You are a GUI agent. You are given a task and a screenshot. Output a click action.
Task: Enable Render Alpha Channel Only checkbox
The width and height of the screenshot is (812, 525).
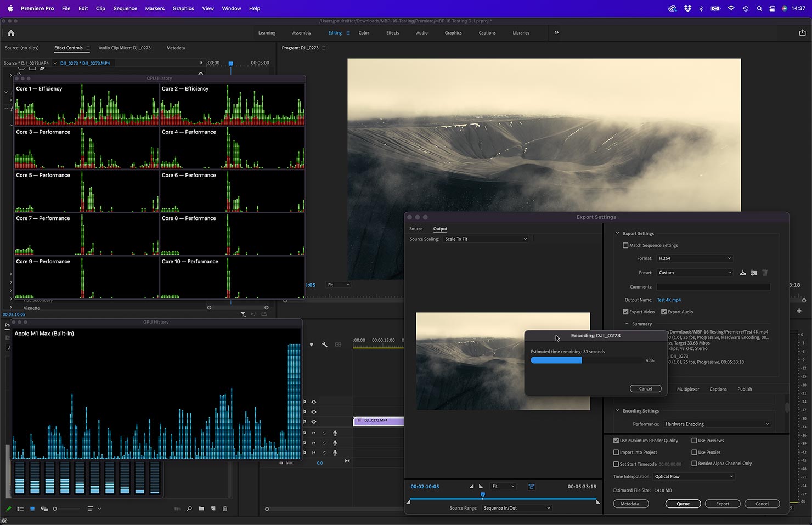695,464
